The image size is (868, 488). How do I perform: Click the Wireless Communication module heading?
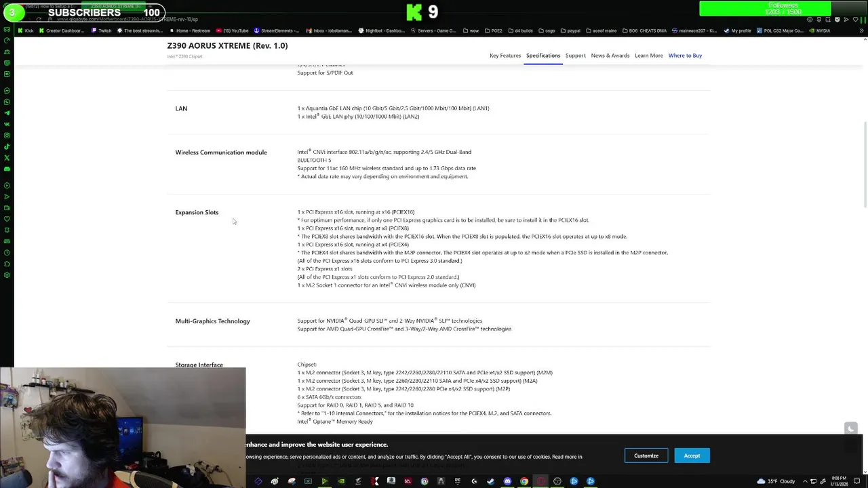[x=221, y=152]
